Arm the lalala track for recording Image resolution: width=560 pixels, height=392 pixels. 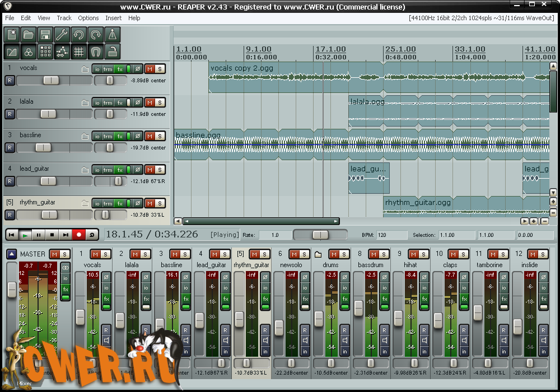[10, 114]
